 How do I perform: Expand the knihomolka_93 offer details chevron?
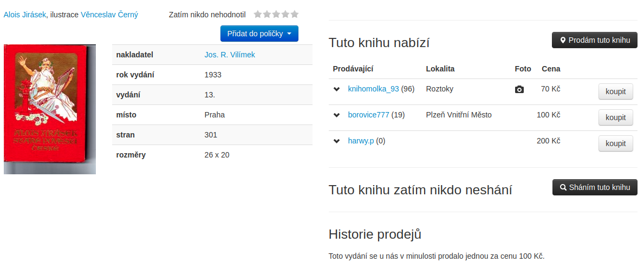336,89
